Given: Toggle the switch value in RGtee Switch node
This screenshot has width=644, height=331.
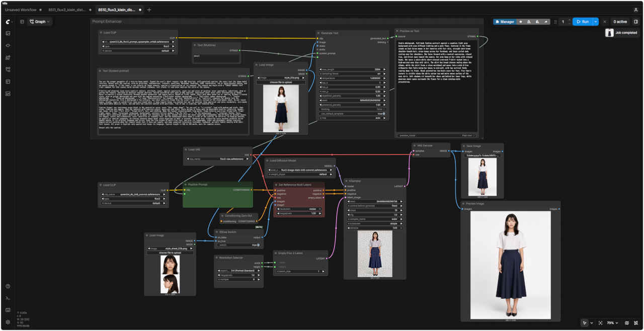Looking at the screenshot, I should click(x=238, y=245).
